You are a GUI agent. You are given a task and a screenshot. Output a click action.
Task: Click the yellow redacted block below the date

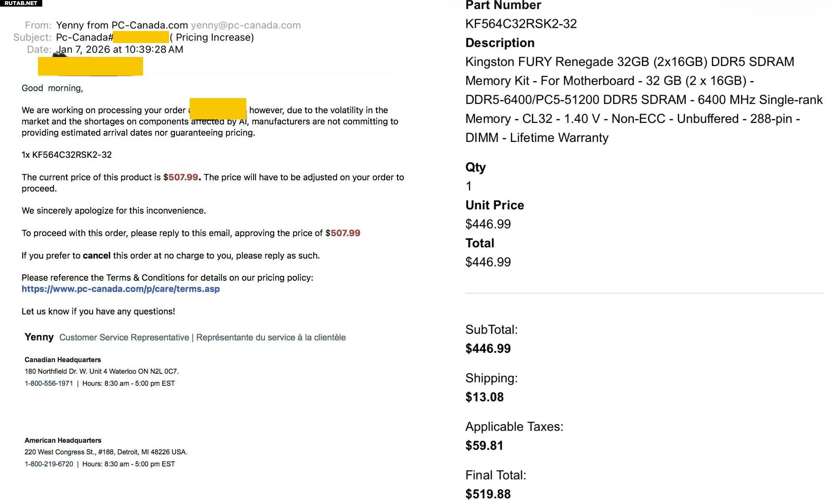90,66
